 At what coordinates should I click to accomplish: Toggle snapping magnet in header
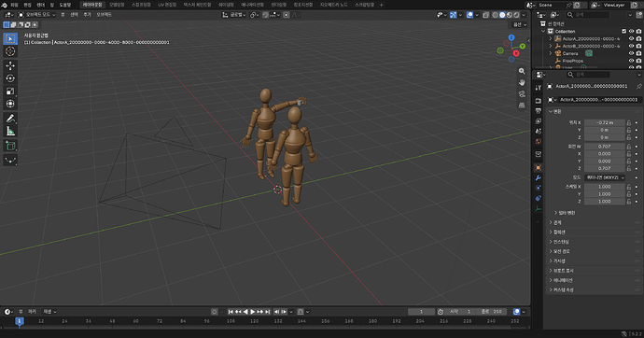pyautogui.click(x=266, y=15)
